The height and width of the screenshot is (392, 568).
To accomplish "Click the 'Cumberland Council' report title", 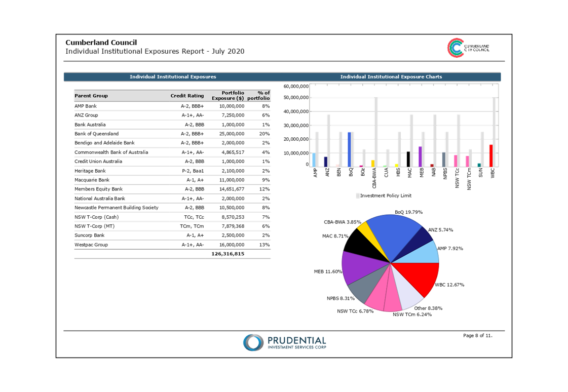I will coord(101,43).
